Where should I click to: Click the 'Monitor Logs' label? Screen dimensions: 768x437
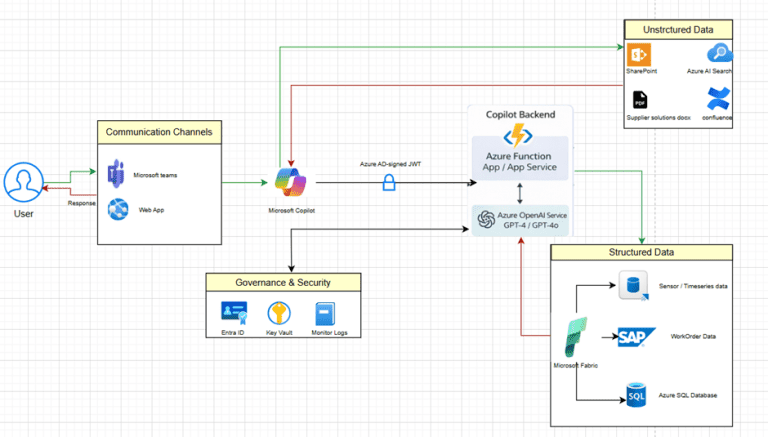[x=330, y=332]
